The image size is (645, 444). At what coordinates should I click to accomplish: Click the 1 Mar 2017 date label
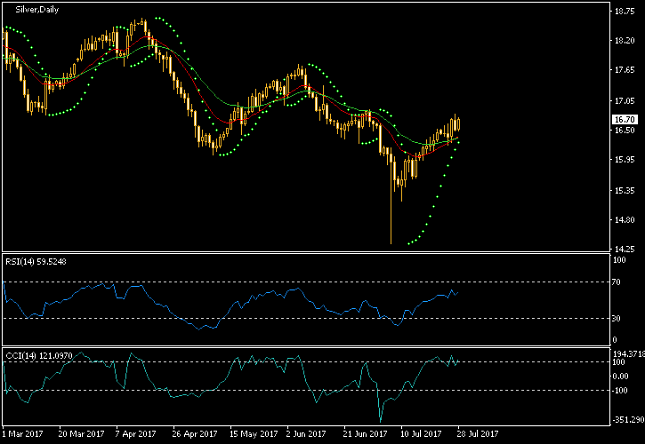(x=23, y=434)
